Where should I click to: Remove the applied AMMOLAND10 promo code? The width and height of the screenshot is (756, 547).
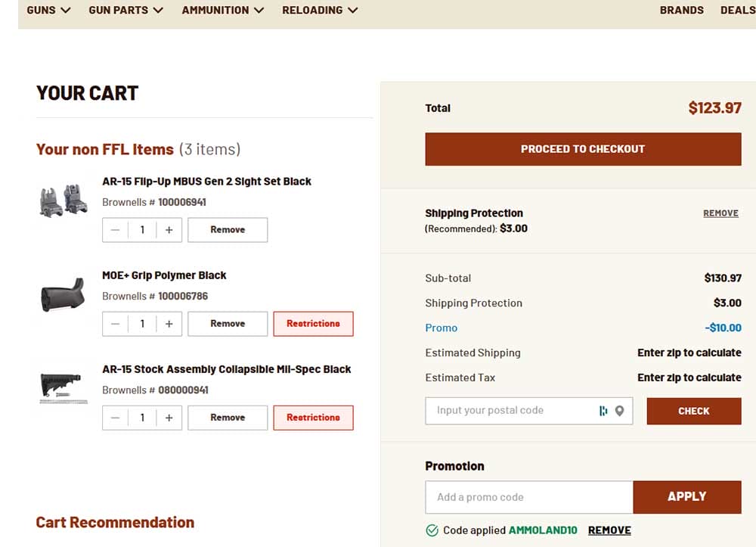tap(609, 530)
